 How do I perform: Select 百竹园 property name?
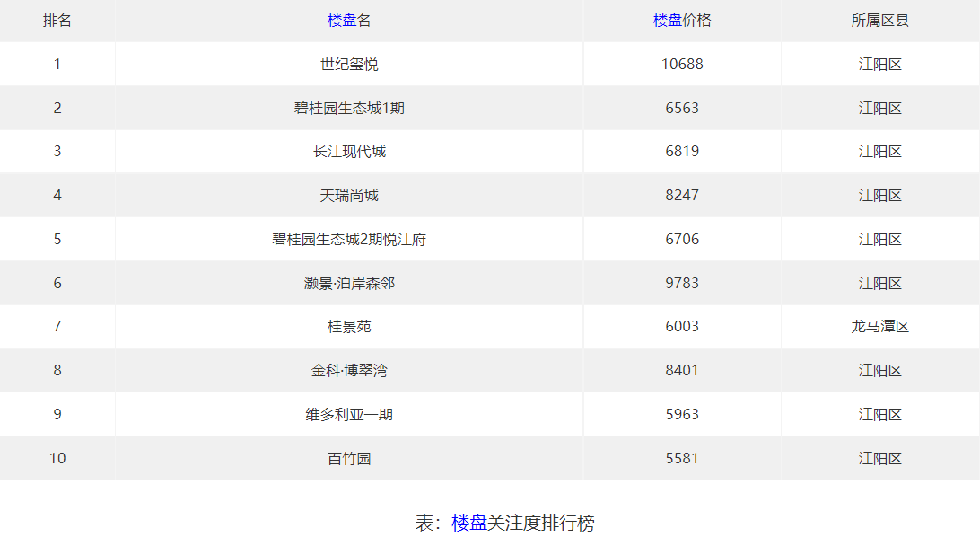click(349, 458)
